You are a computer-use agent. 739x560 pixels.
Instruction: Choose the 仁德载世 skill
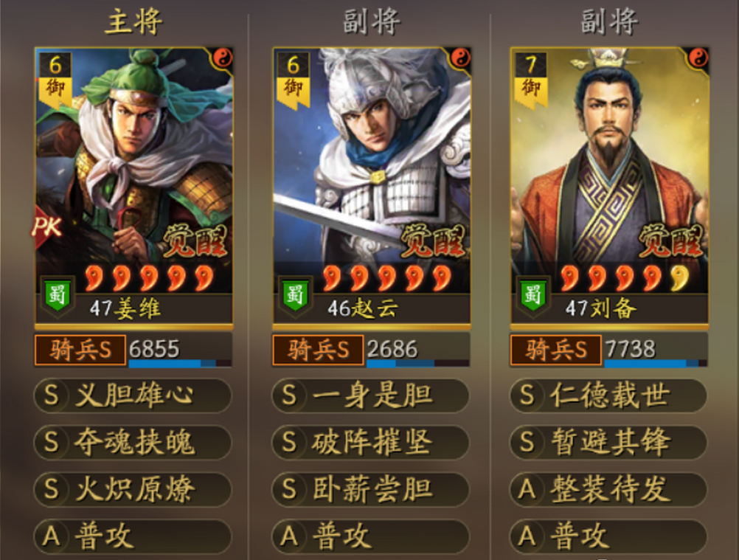[x=608, y=395]
